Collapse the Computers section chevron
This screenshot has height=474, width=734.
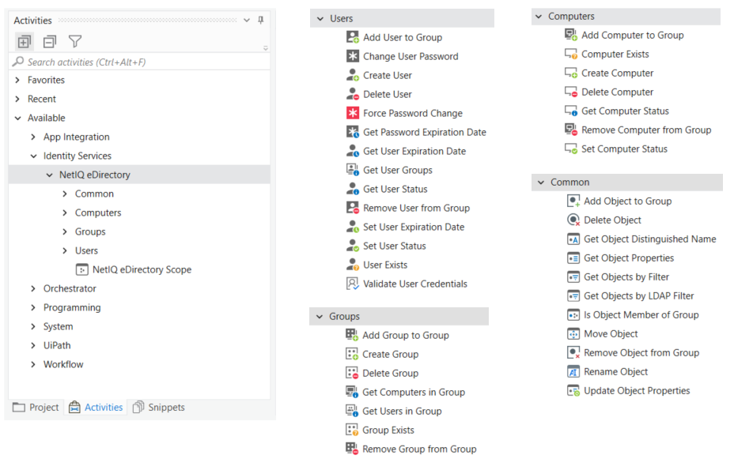click(x=539, y=16)
